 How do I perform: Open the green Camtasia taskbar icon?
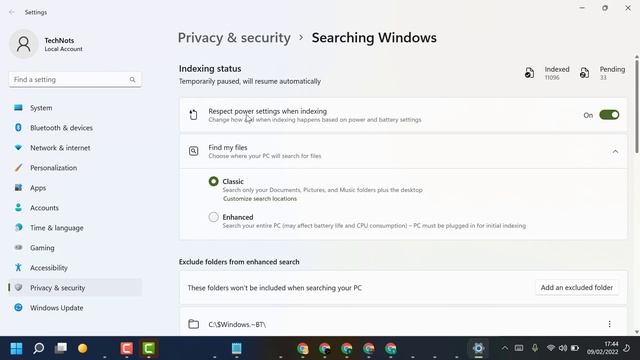149,348
